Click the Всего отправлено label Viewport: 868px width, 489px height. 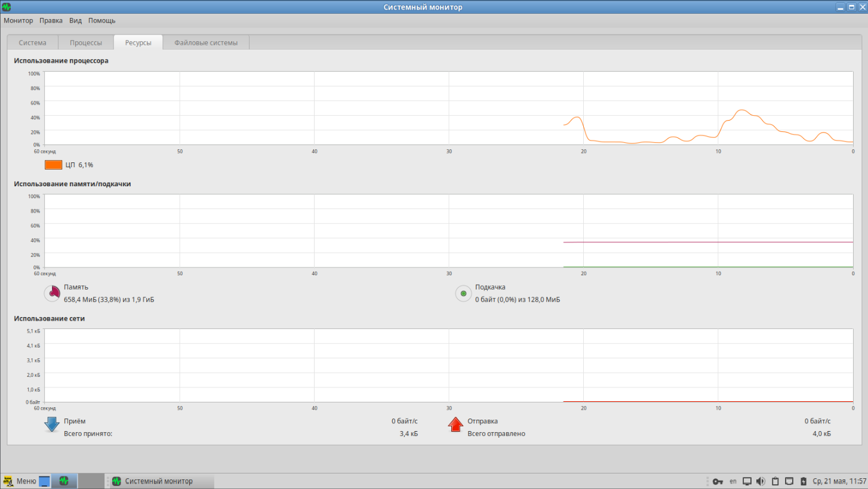[x=497, y=433]
